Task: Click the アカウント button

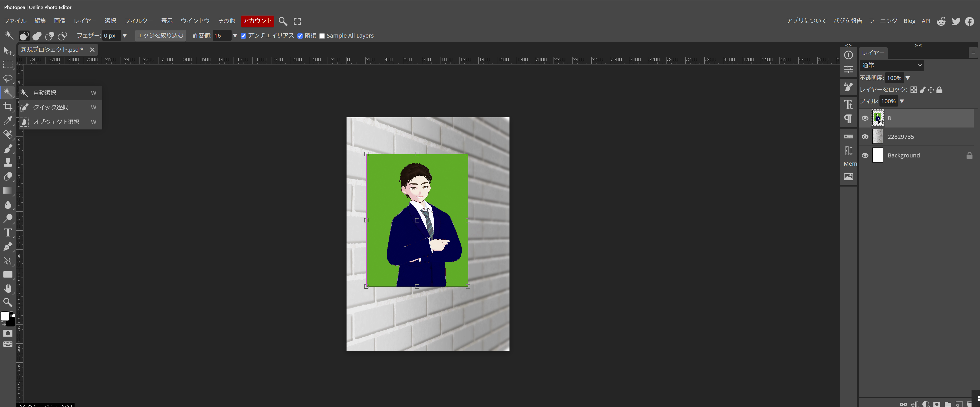Action: tap(257, 21)
